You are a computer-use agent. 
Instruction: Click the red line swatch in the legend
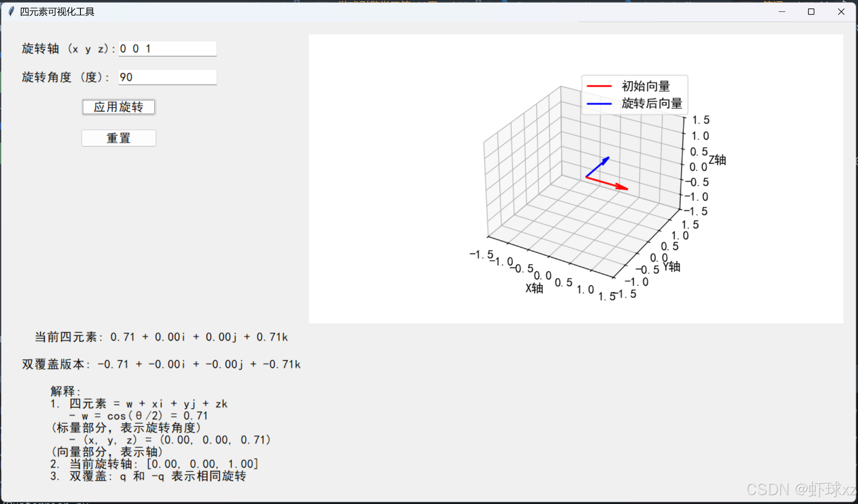coord(599,86)
